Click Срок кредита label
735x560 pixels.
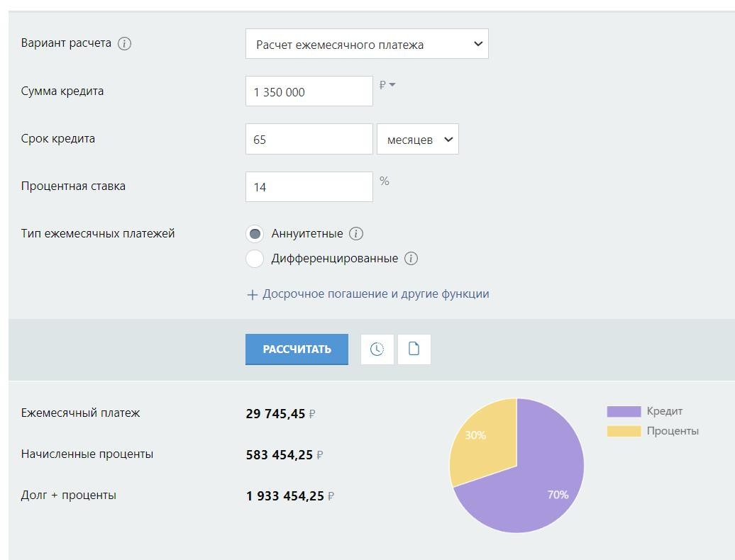click(x=57, y=139)
